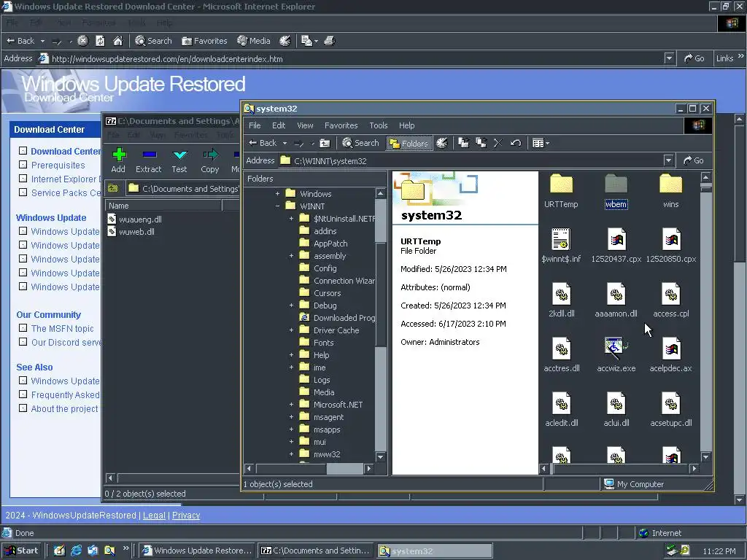Click the Stop icon in Internet Explorer toolbar
Image resolution: width=747 pixels, height=560 pixels.
(82, 41)
